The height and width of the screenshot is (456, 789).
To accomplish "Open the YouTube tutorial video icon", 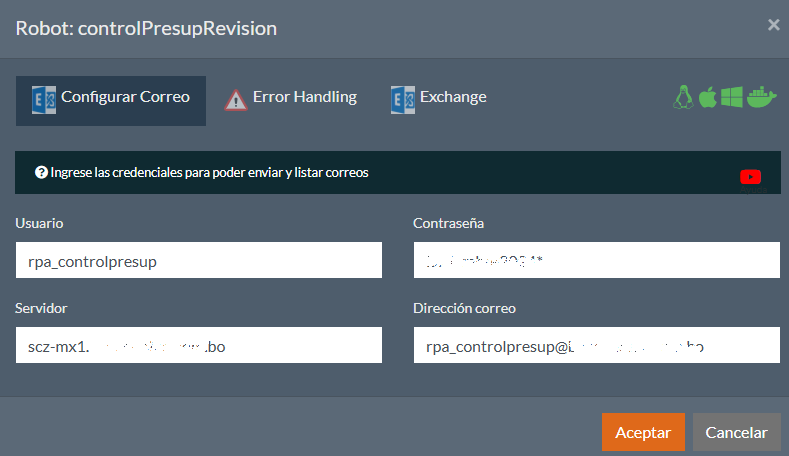I will point(750,176).
